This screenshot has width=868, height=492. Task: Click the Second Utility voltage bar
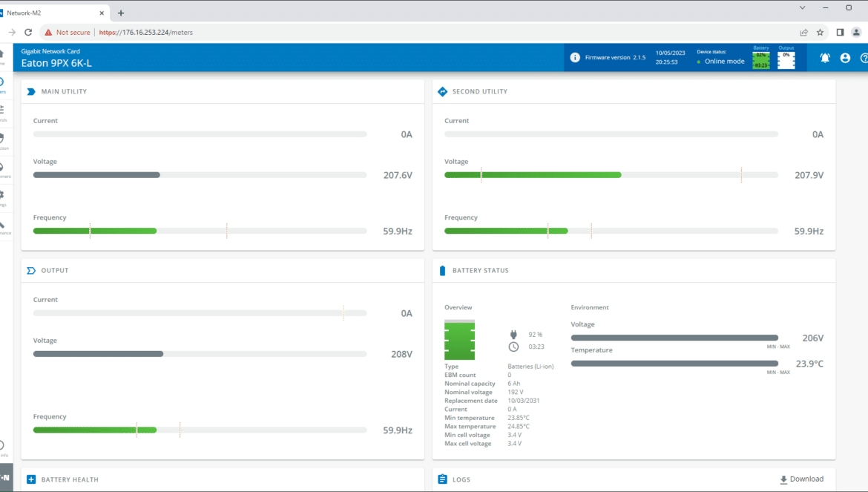611,175
